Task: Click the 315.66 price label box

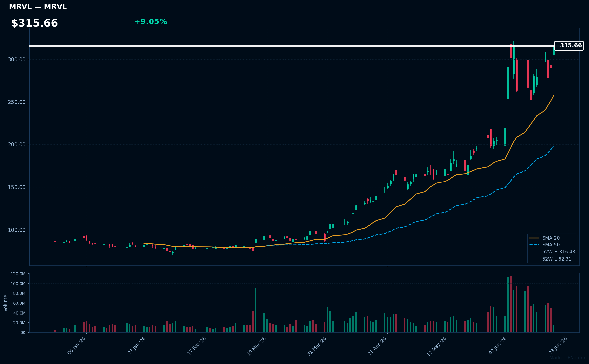Action: pyautogui.click(x=569, y=46)
